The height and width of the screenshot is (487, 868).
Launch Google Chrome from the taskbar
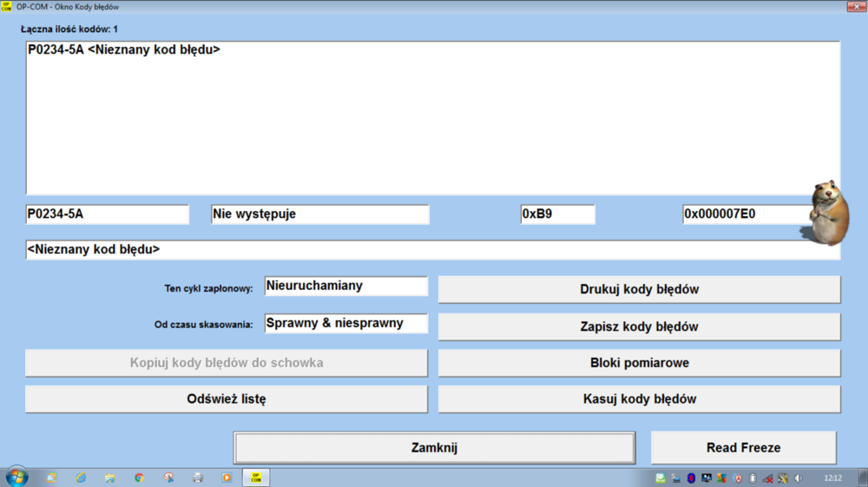(x=139, y=477)
